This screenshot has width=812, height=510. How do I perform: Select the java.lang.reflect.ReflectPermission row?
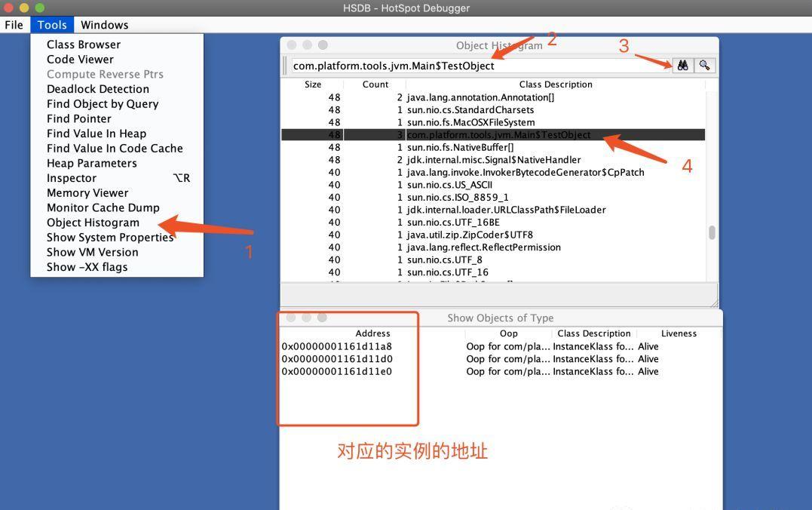(493, 247)
